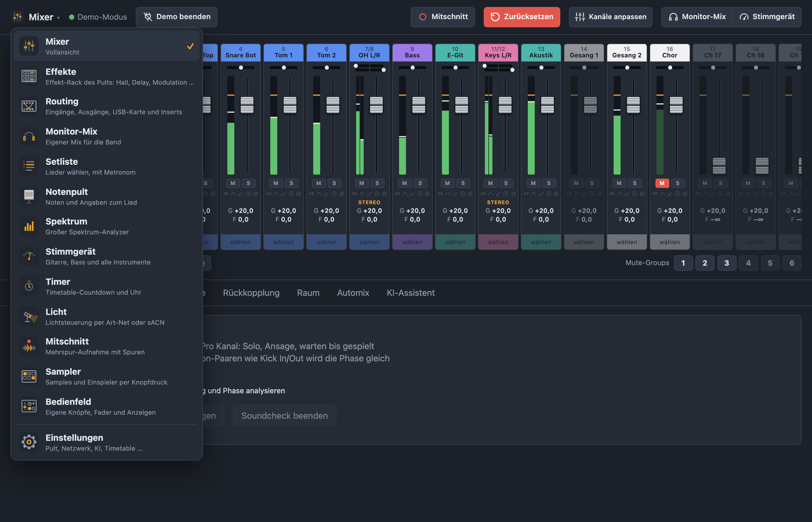Open the wählen selector under E-Git
The image size is (812, 522).
tap(455, 242)
